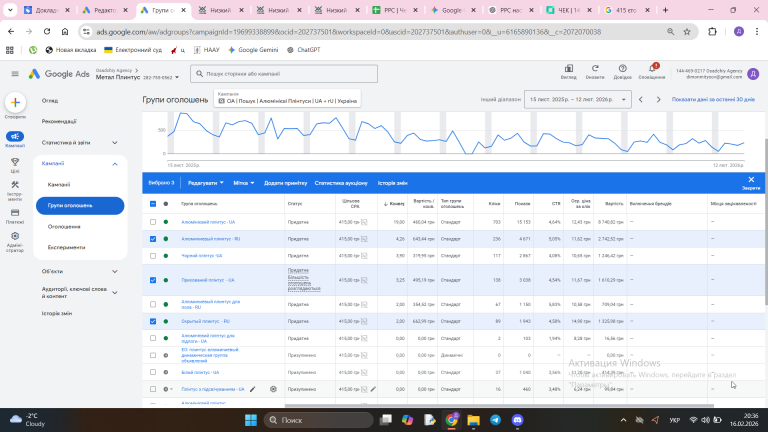The height and width of the screenshot is (432, 768).
Task: Click the Статистика аукціону button
Action: click(341, 183)
